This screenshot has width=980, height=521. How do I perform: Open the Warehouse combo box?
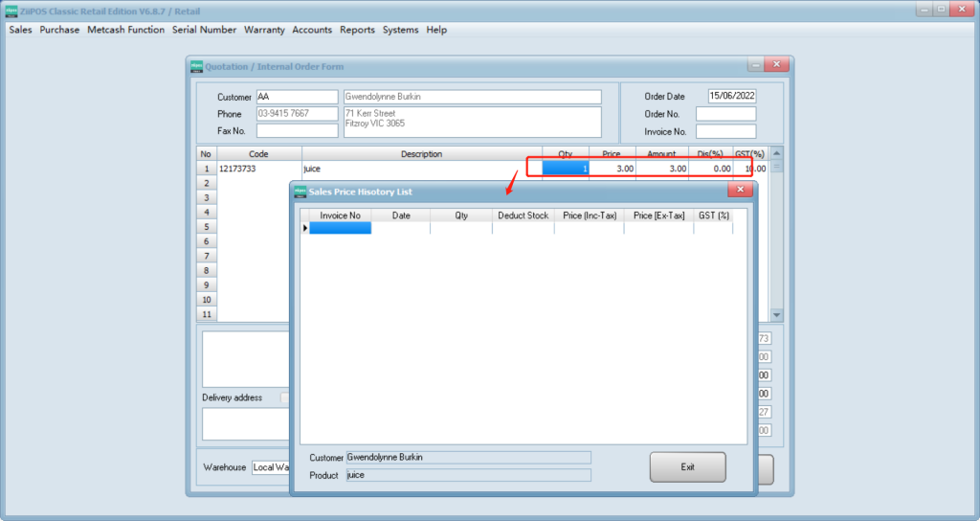[x=271, y=467]
